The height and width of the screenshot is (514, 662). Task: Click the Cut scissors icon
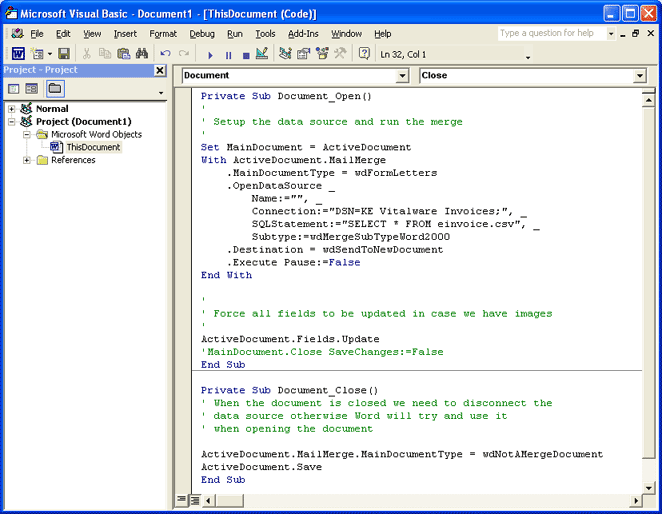tap(87, 54)
